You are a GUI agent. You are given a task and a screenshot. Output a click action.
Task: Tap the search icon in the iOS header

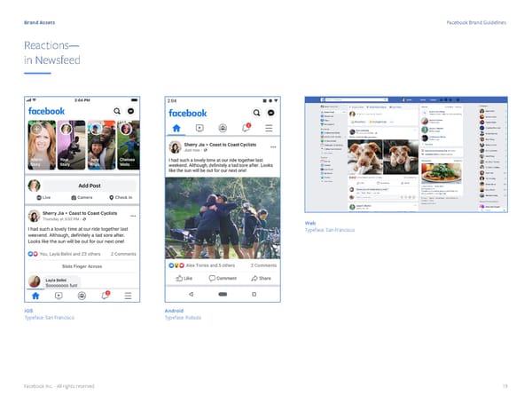[117, 111]
